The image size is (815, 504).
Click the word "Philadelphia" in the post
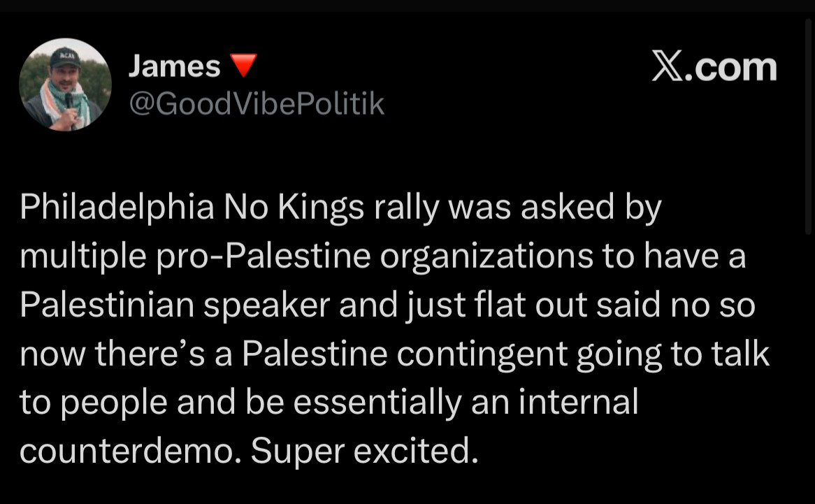pyautogui.click(x=117, y=208)
